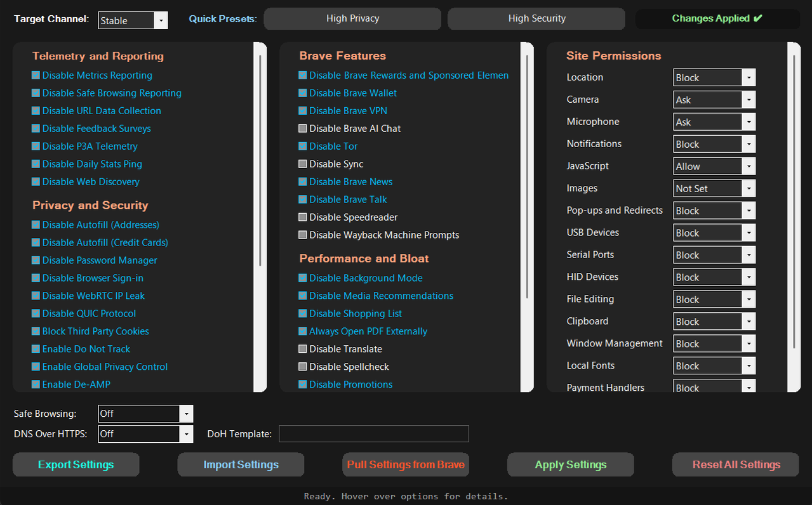The height and width of the screenshot is (505, 812).
Task: Toggle Enable De-AMP checkbox
Action: (x=71, y=385)
